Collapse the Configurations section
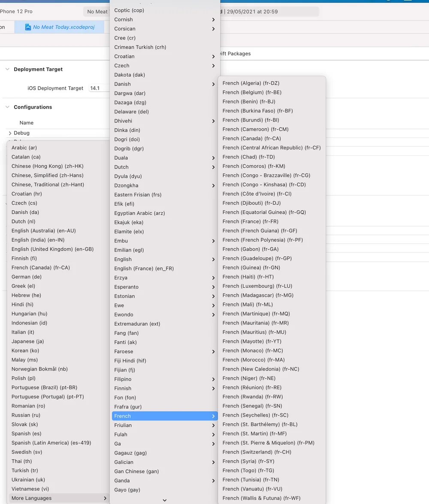The width and height of the screenshot is (429, 504). coord(7,107)
